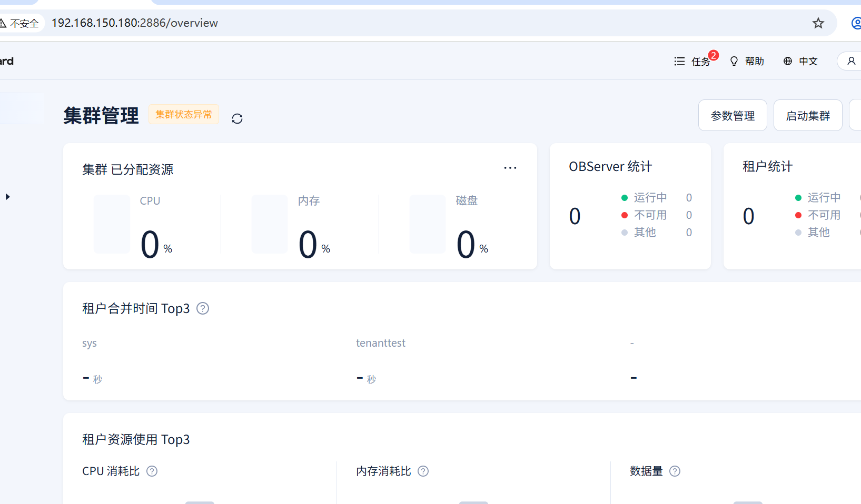Open the Help menu
The width and height of the screenshot is (861, 504).
tap(747, 61)
